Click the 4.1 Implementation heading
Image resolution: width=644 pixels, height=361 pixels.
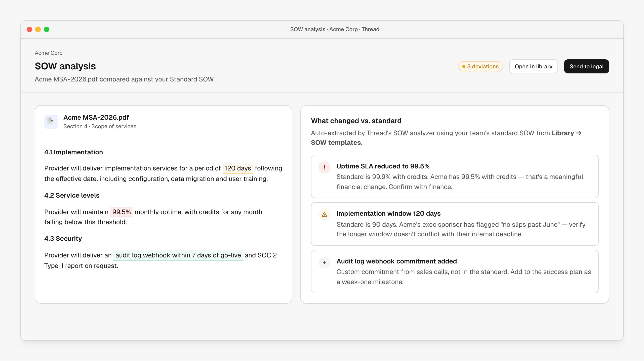pos(73,152)
